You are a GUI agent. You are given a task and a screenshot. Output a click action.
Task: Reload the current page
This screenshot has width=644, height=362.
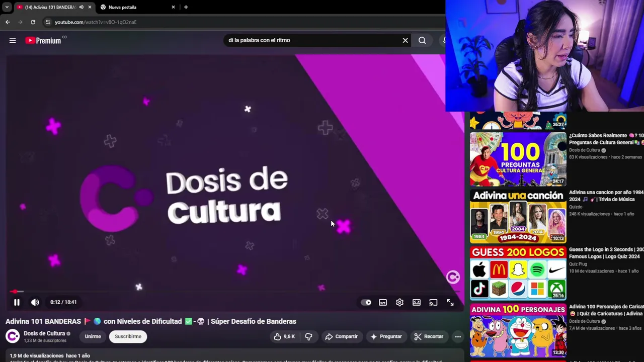33,22
